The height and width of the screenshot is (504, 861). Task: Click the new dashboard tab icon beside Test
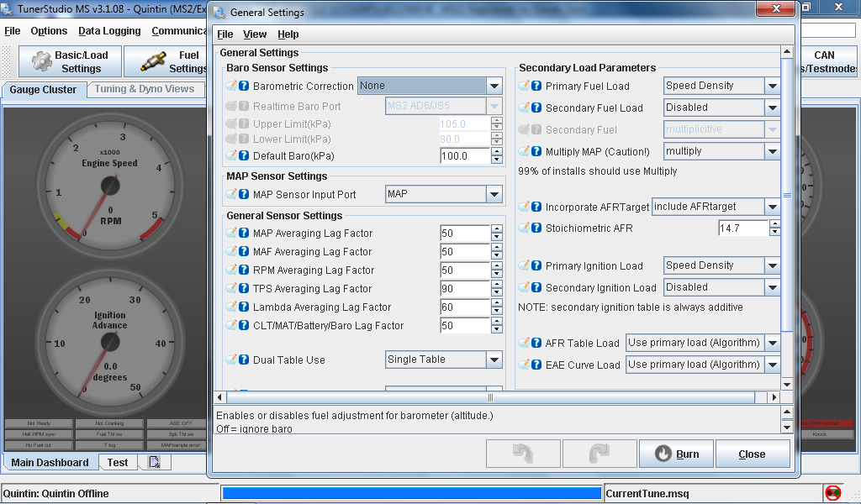[154, 462]
